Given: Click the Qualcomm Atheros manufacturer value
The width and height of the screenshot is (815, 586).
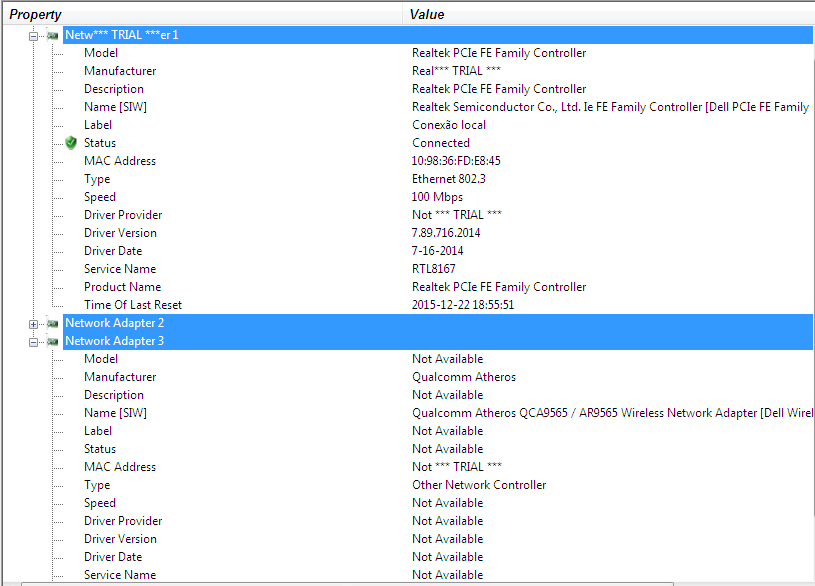Looking at the screenshot, I should coord(464,377).
